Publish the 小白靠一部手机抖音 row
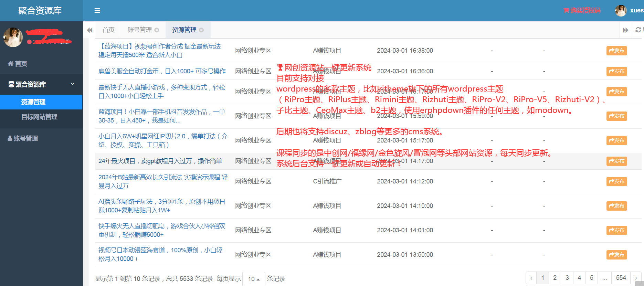Screen dimensions: 644x286 point(616,116)
